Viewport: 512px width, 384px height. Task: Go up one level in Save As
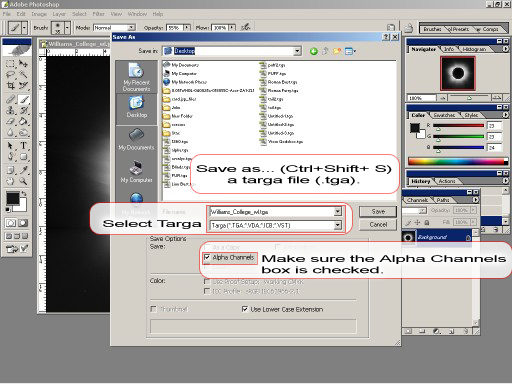[325, 51]
